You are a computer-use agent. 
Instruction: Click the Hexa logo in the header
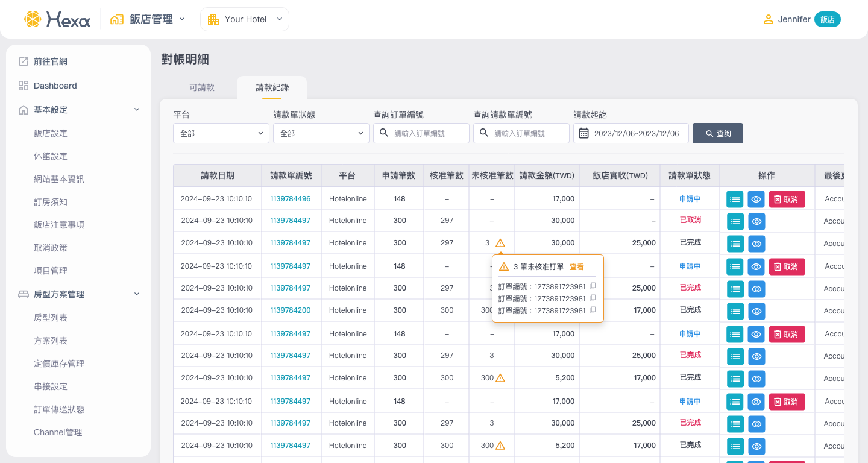point(57,19)
